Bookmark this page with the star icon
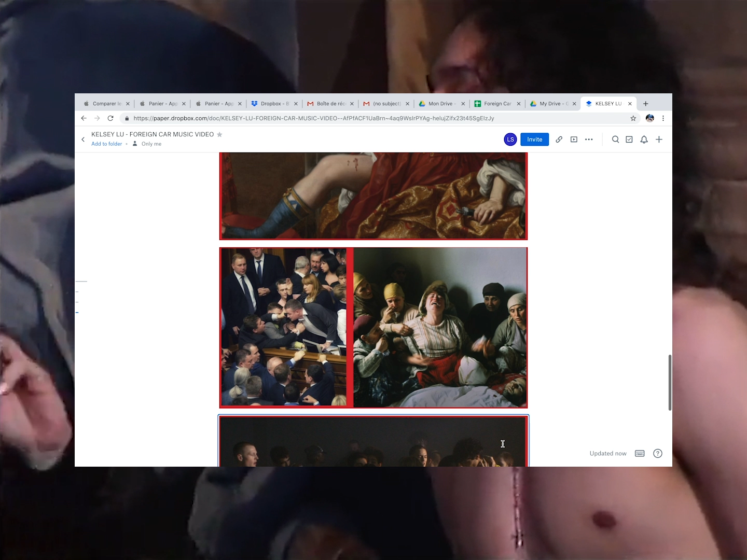Viewport: 747px width, 560px height. pyautogui.click(x=633, y=118)
